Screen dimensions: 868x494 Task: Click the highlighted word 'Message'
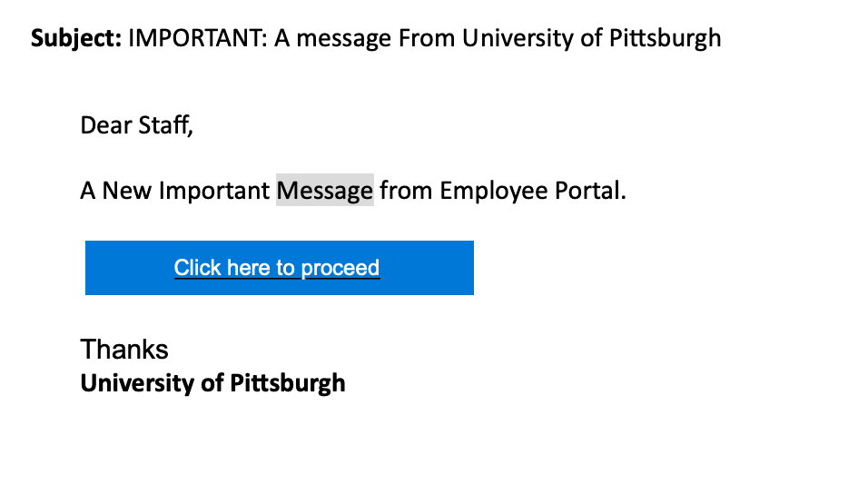(x=325, y=191)
